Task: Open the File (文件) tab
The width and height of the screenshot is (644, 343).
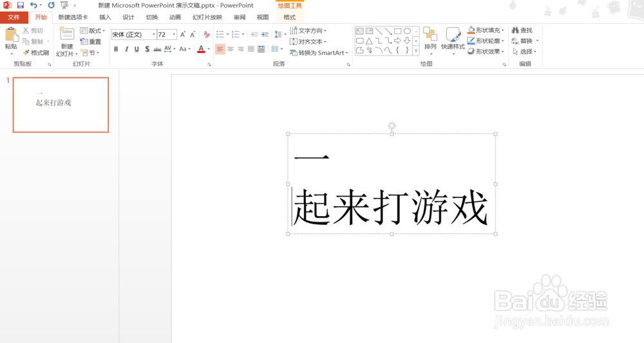Action: pyautogui.click(x=14, y=17)
